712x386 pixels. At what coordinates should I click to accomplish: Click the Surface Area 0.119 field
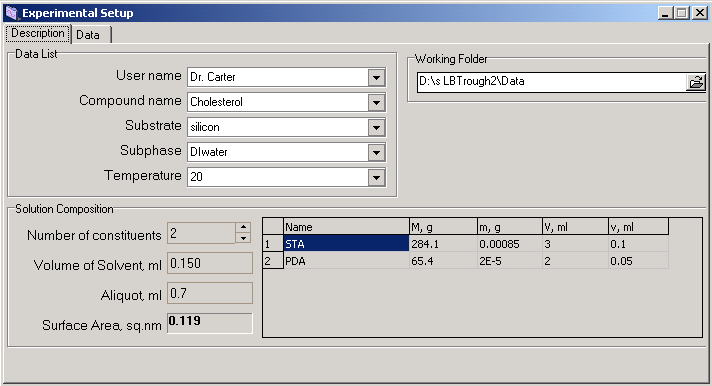click(210, 323)
